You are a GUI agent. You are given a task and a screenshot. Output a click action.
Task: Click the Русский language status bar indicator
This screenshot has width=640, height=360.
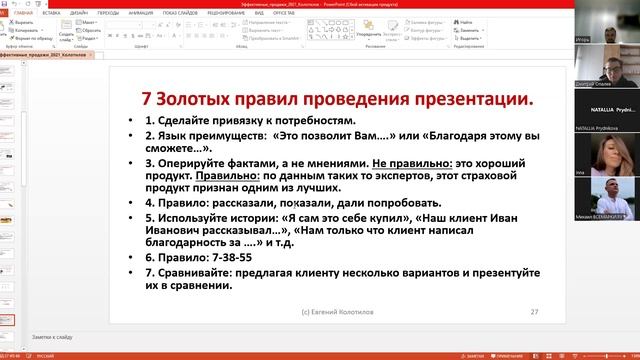pyautogui.click(x=45, y=356)
